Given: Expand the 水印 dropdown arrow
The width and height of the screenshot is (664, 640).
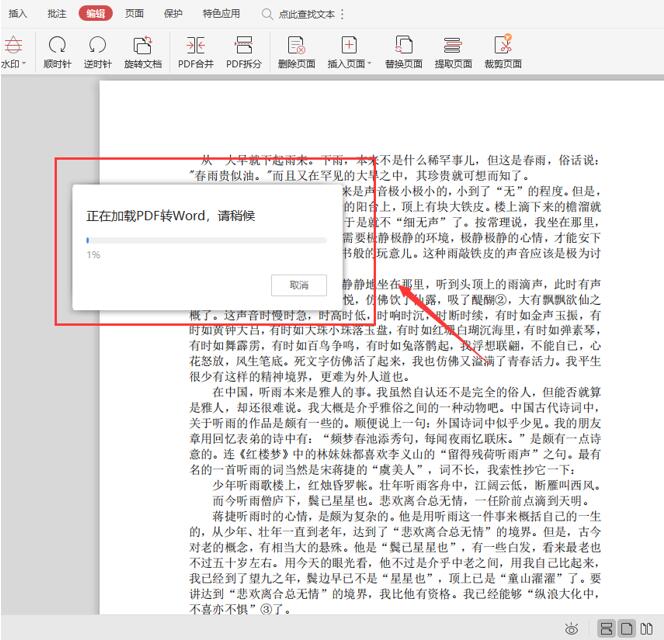Looking at the screenshot, I should [x=24, y=64].
